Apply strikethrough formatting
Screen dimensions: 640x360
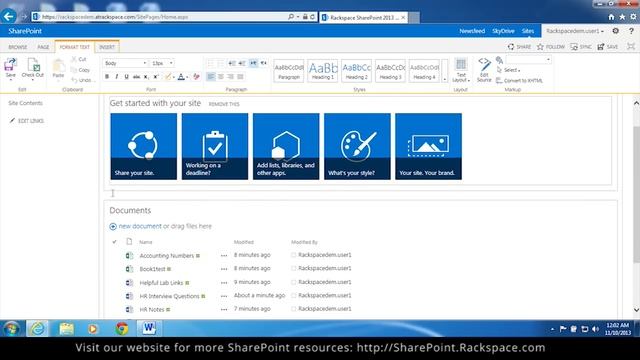click(x=136, y=77)
